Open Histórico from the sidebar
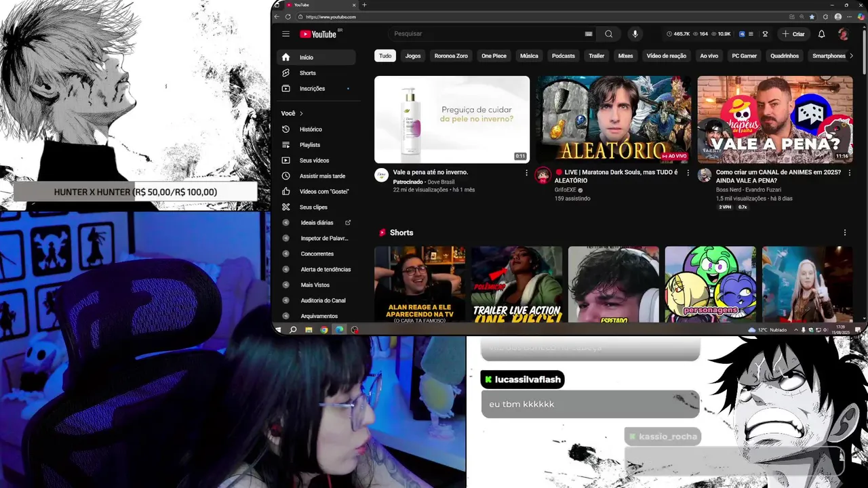Screen dimensions: 868x488 [317, 129]
